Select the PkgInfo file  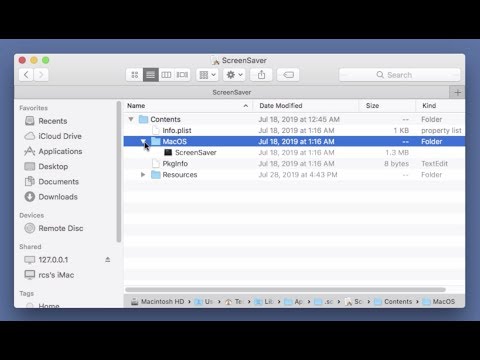(175, 163)
